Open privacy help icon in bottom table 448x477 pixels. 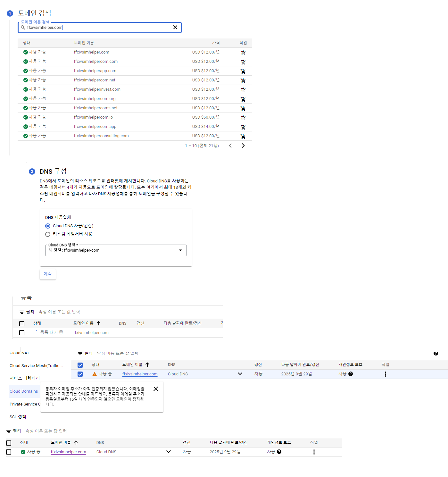point(279,452)
